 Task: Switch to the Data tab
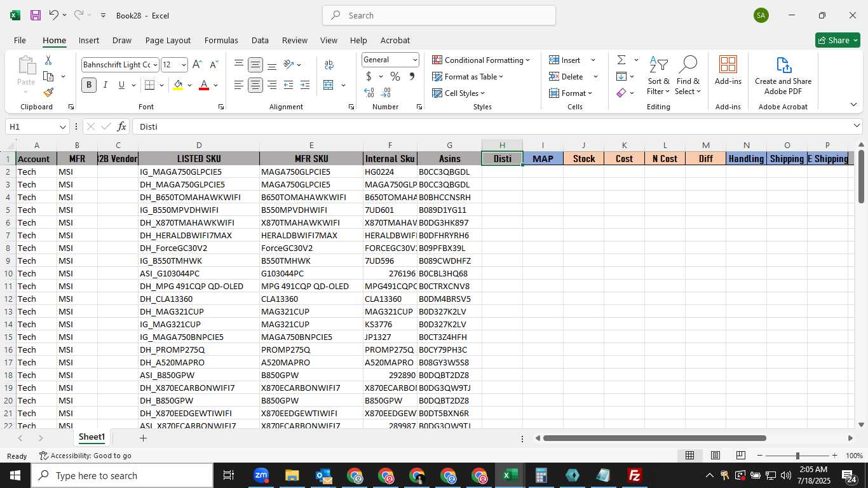pos(260,40)
